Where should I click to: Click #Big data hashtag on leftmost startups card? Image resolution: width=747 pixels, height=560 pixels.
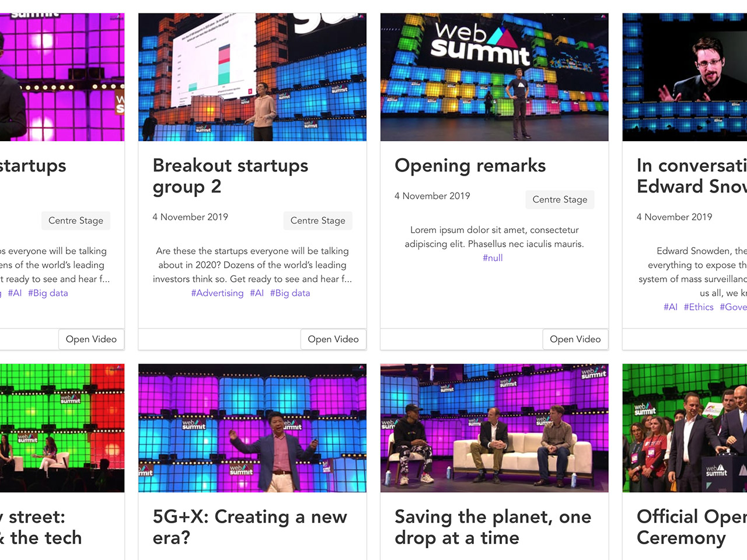[x=48, y=293]
